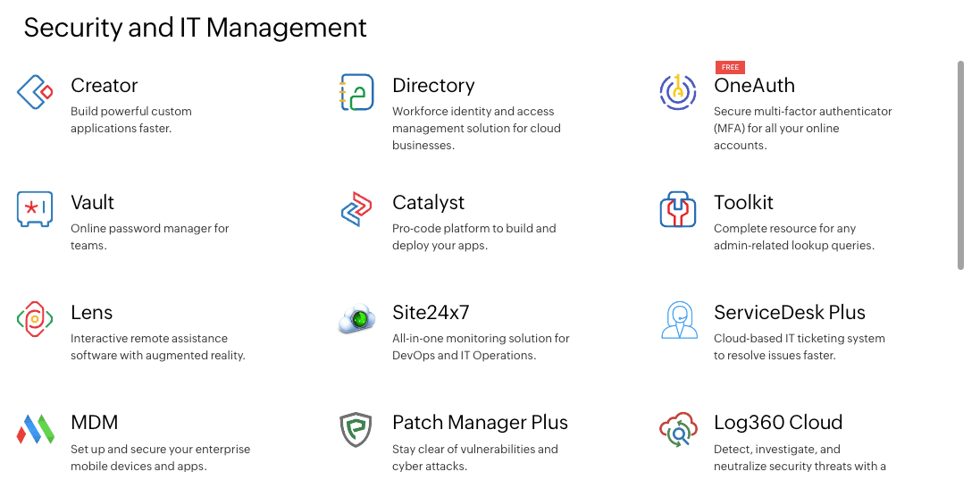Click 'Cloud-based IT ticketing system' description

[800, 346]
